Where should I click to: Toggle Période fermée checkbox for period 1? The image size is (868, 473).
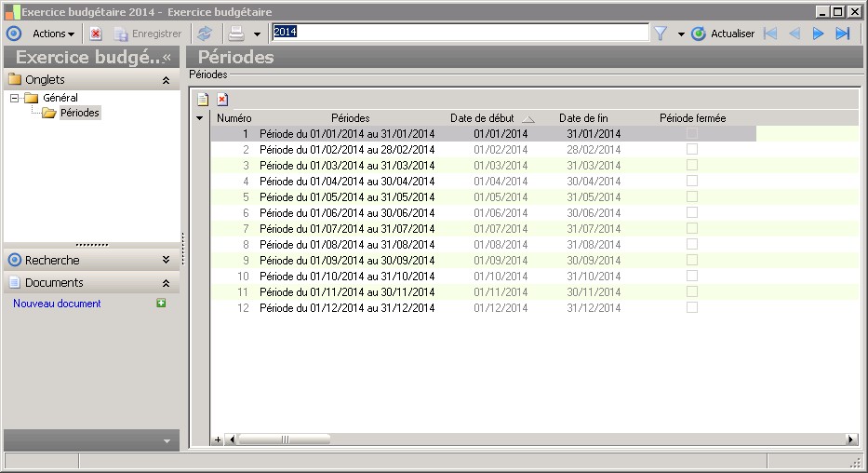[x=692, y=133]
